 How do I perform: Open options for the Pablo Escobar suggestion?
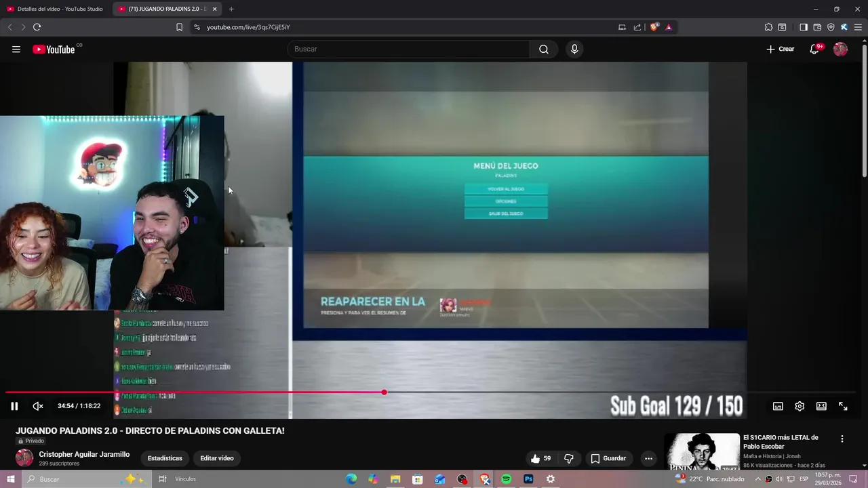(842, 439)
